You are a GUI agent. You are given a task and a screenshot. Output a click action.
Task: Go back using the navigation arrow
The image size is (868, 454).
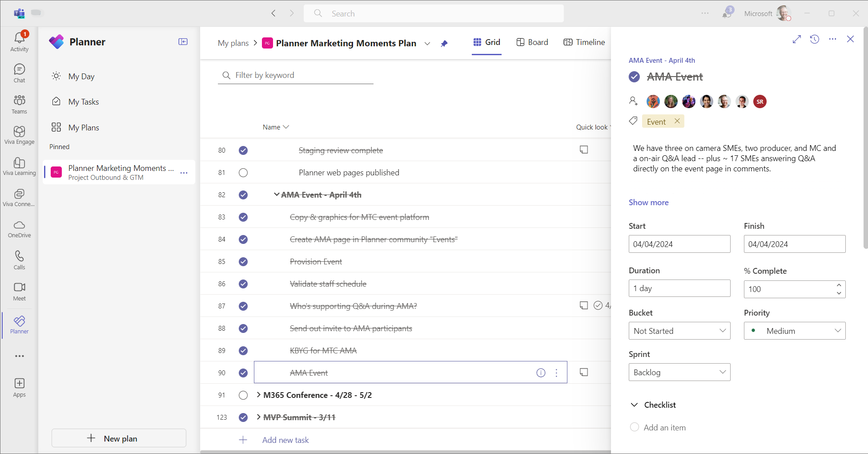point(273,13)
